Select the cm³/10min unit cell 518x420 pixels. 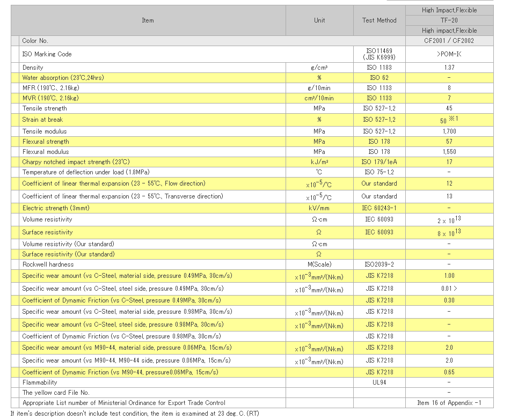319,98
